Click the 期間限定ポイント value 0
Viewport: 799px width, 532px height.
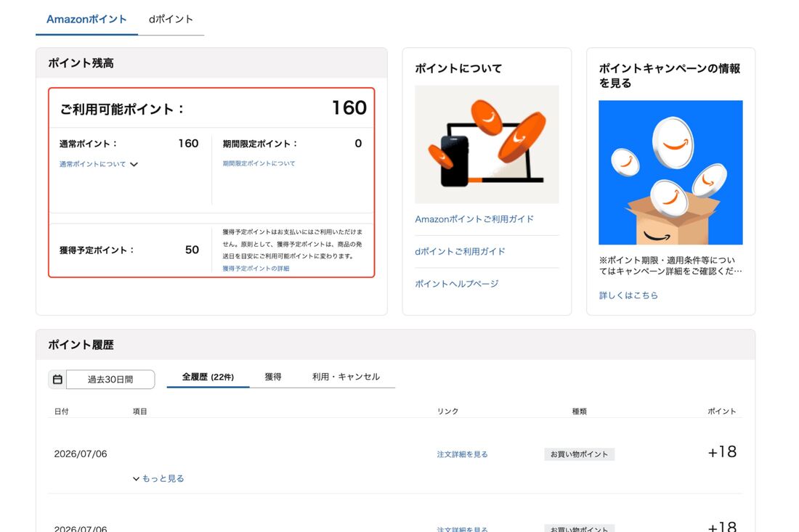pyautogui.click(x=358, y=144)
